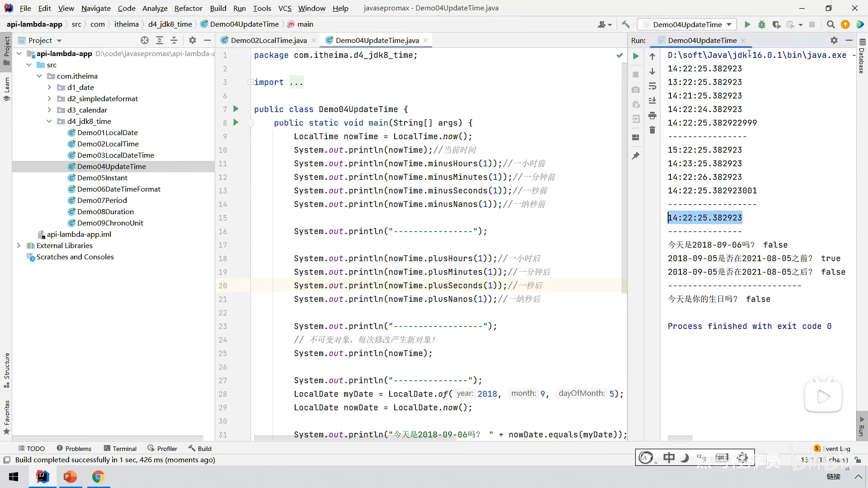Toggle scroll to end in console

coord(652,100)
